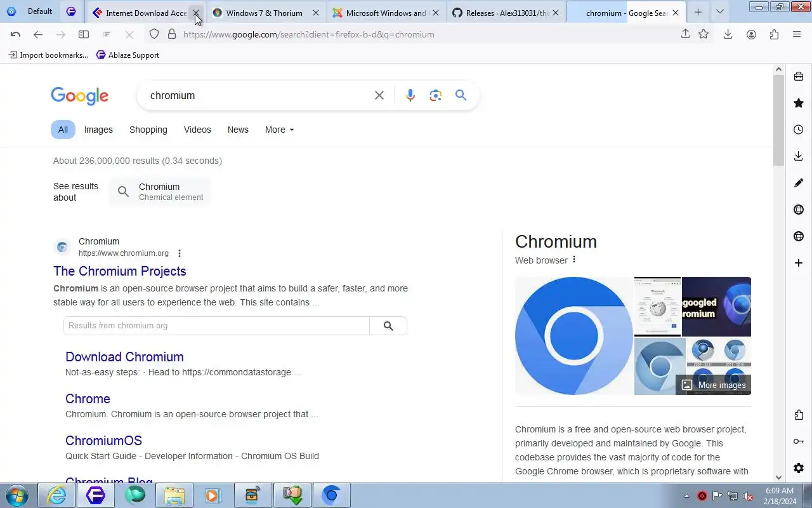Viewport: 812px width, 508px height.
Task: Open Download Chromium sitelink
Action: [x=124, y=357]
